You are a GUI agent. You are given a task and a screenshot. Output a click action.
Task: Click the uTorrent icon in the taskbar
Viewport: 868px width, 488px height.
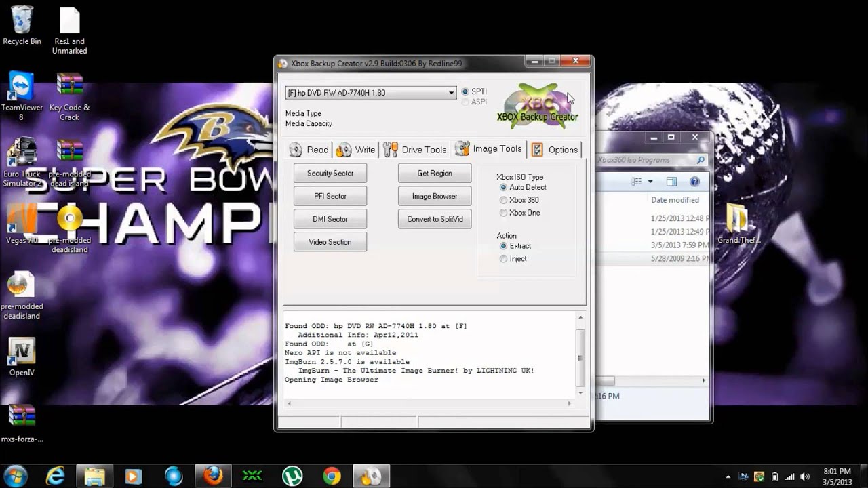pos(292,476)
